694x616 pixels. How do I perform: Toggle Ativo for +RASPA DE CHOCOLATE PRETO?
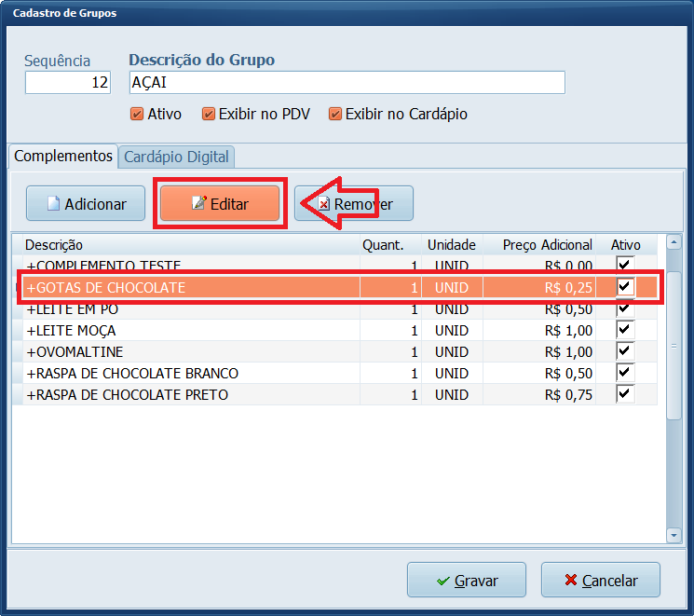[625, 394]
